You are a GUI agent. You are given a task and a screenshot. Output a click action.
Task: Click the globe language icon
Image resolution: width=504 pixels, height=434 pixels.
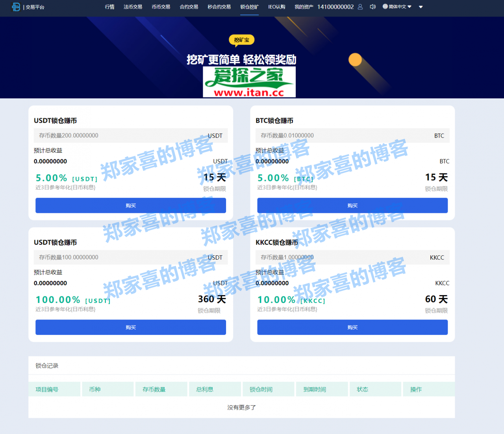385,7
